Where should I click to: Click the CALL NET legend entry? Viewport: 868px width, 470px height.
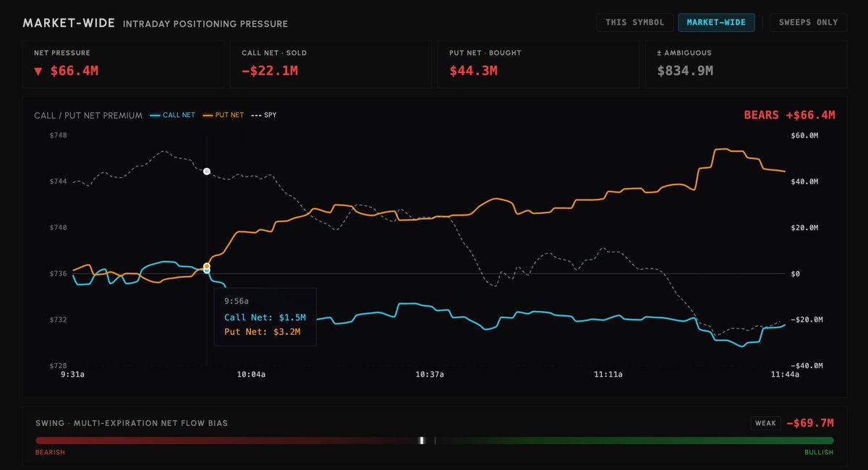click(172, 115)
